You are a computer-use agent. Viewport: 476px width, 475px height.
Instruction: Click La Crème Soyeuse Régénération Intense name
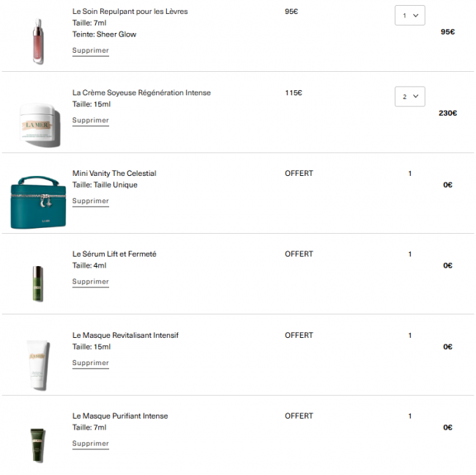pyautogui.click(x=141, y=93)
